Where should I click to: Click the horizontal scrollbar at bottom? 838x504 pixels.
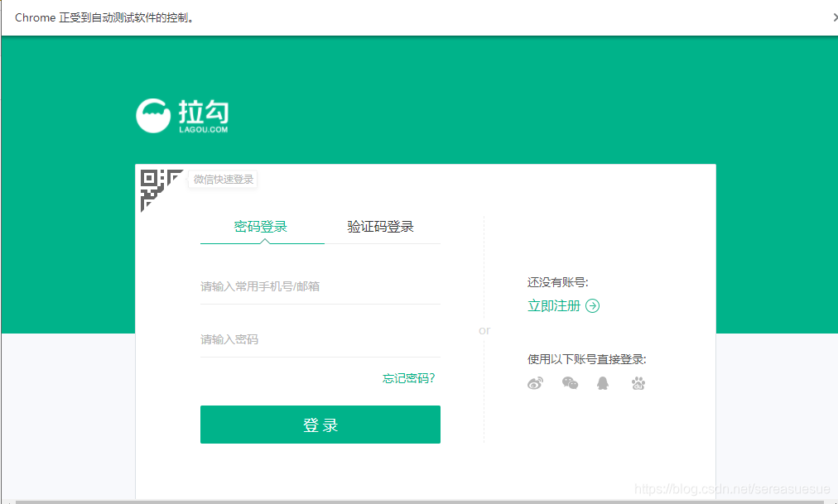pos(419,502)
